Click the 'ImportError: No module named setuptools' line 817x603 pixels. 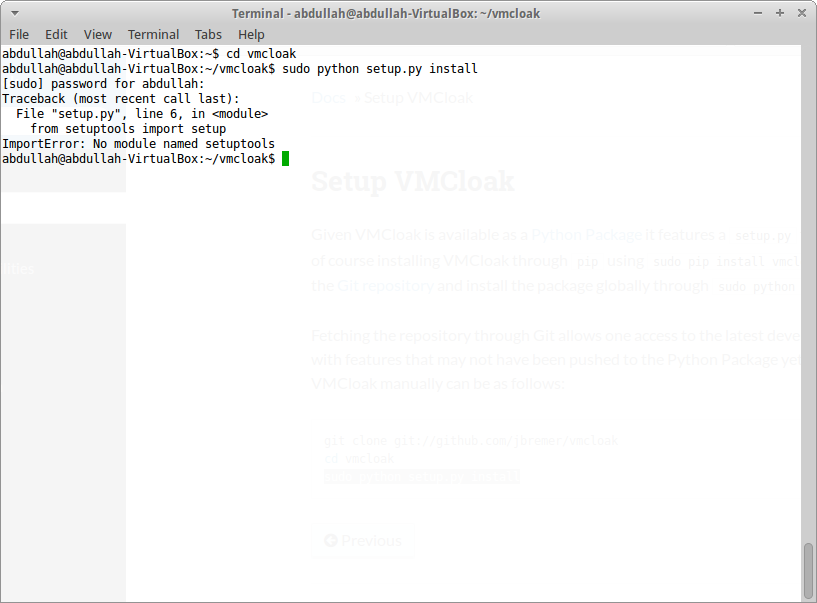click(x=139, y=144)
